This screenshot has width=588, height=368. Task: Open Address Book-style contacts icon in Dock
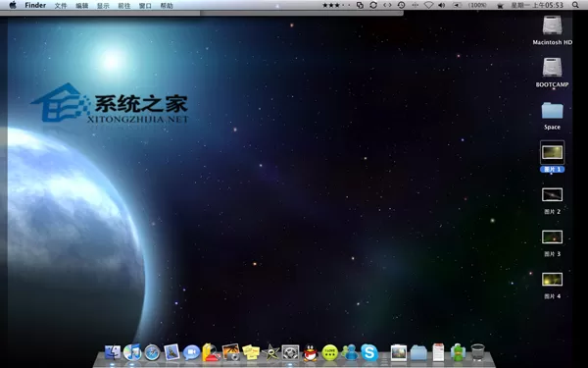[x=211, y=352]
